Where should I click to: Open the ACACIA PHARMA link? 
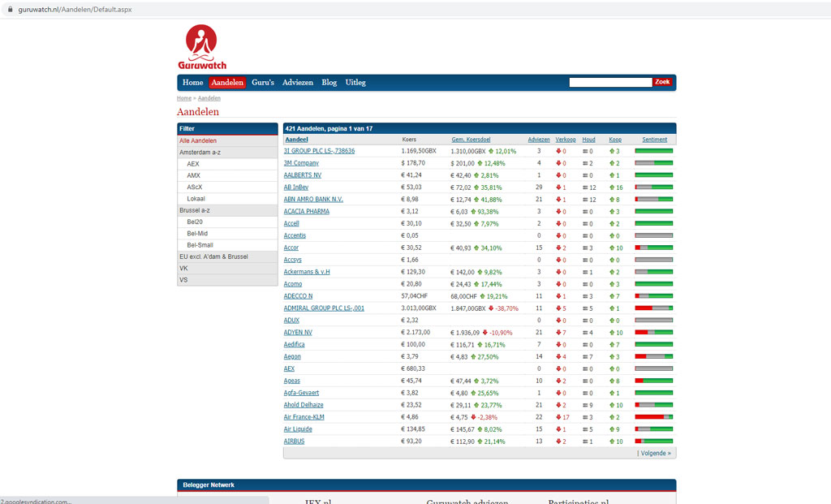306,212
